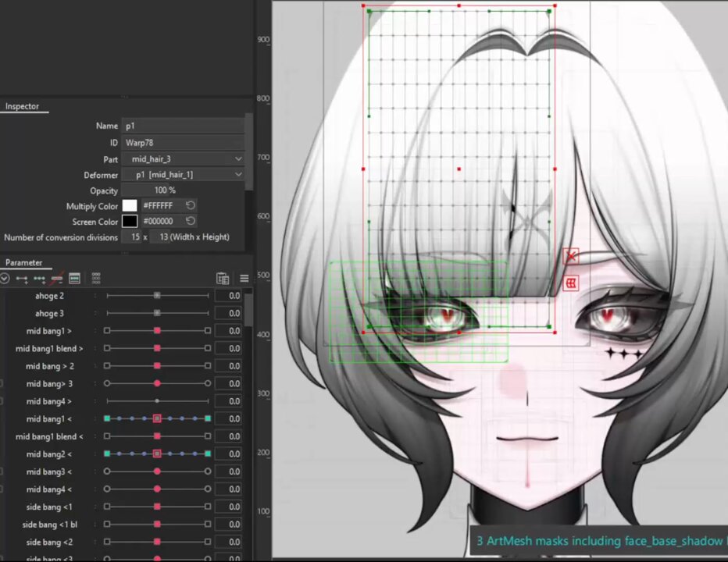Click the red grid deformer icon on canvas
Image resolution: width=728 pixels, height=562 pixels.
(x=571, y=283)
